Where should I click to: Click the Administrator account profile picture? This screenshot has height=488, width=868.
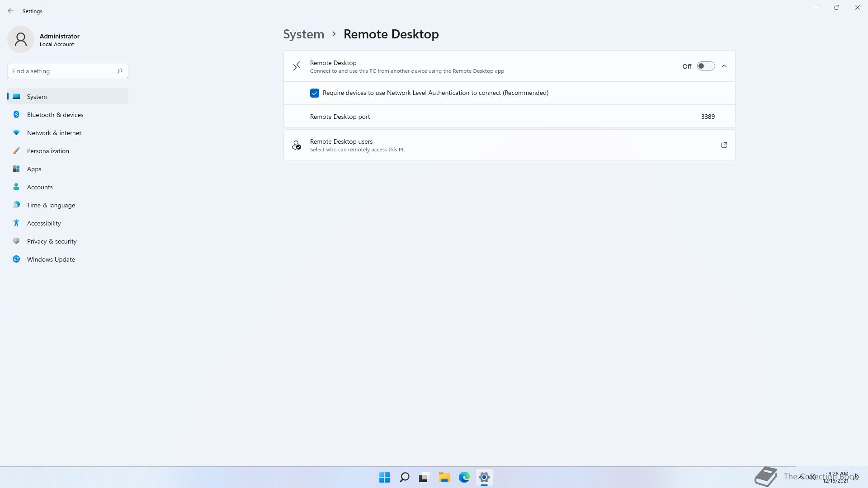21,40
